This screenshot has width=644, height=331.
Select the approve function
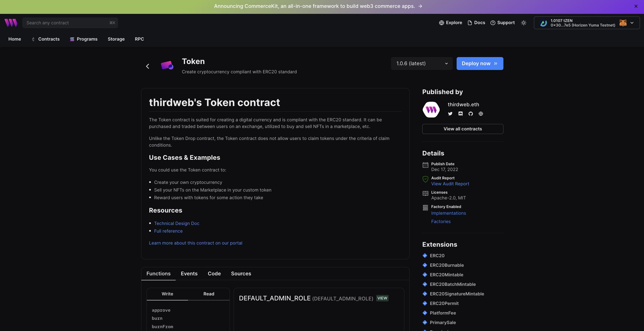[161, 310]
